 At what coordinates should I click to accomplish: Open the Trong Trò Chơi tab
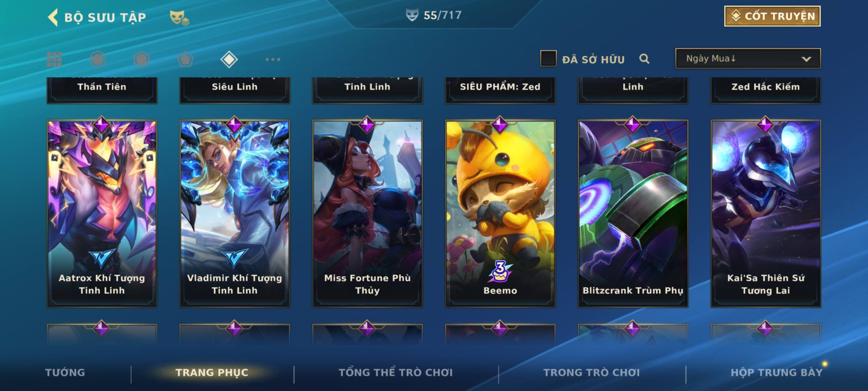click(592, 373)
